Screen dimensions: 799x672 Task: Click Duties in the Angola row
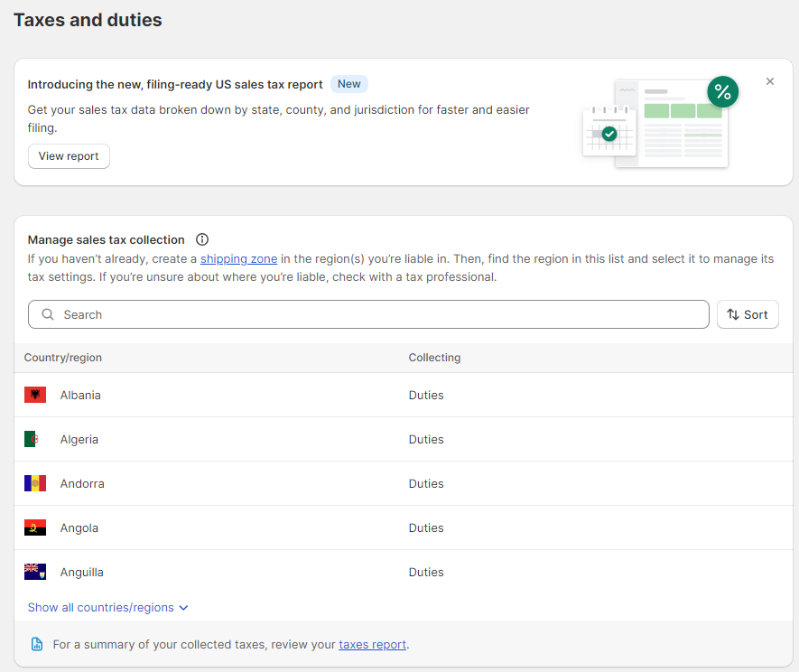pos(426,528)
